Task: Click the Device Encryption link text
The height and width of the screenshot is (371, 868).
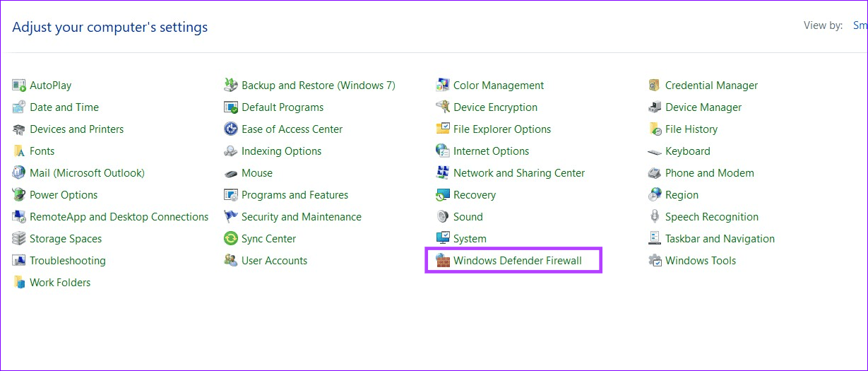Action: click(495, 107)
